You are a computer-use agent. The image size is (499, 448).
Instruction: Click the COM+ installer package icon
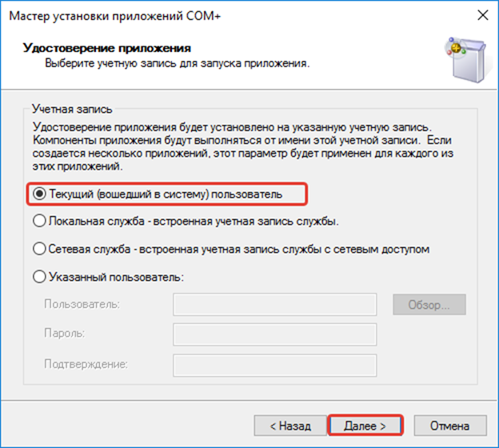(466, 60)
